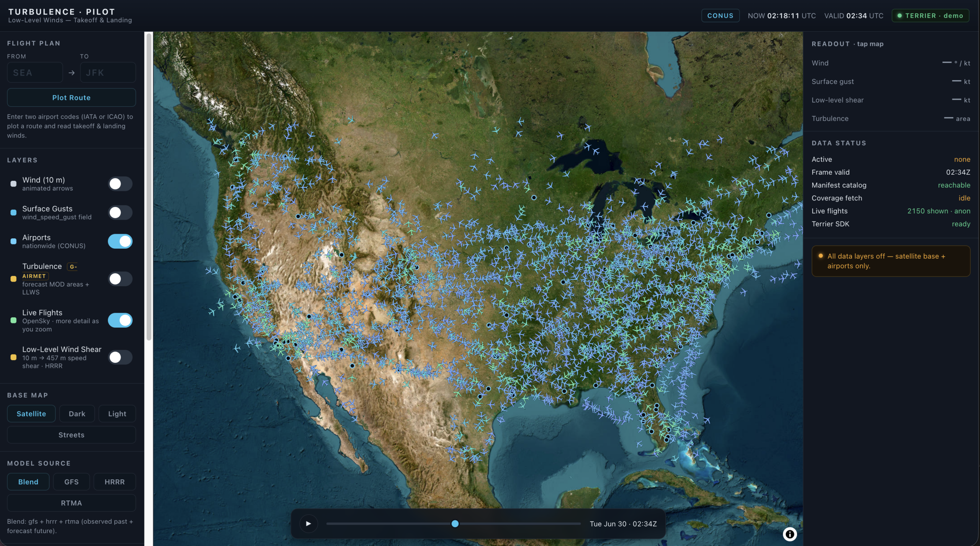Click the CONUS region badge

click(x=720, y=16)
